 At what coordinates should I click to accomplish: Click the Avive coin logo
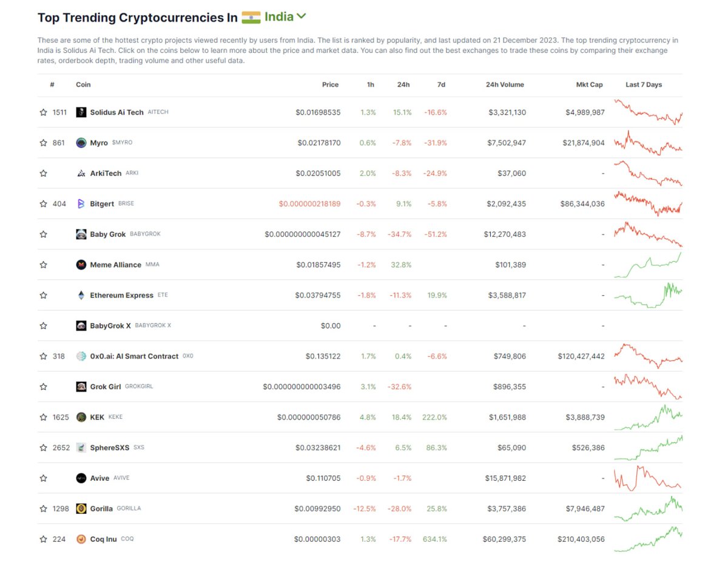81,478
